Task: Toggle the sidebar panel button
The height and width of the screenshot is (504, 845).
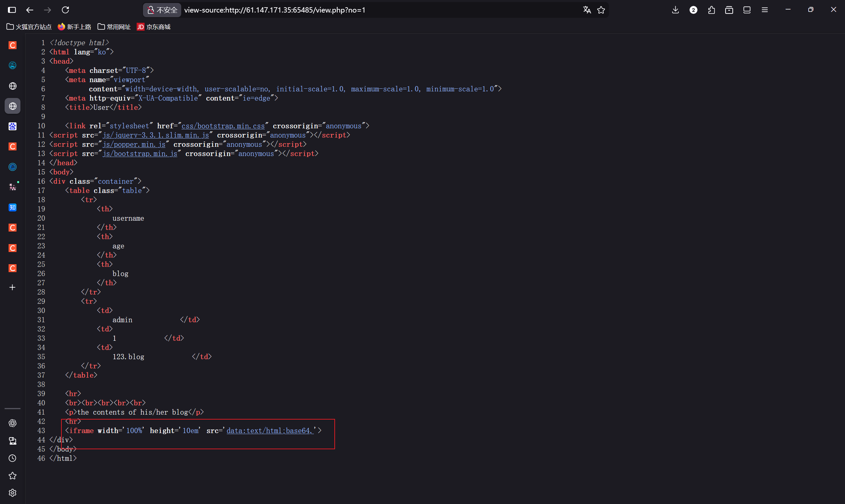Action: pos(12,10)
